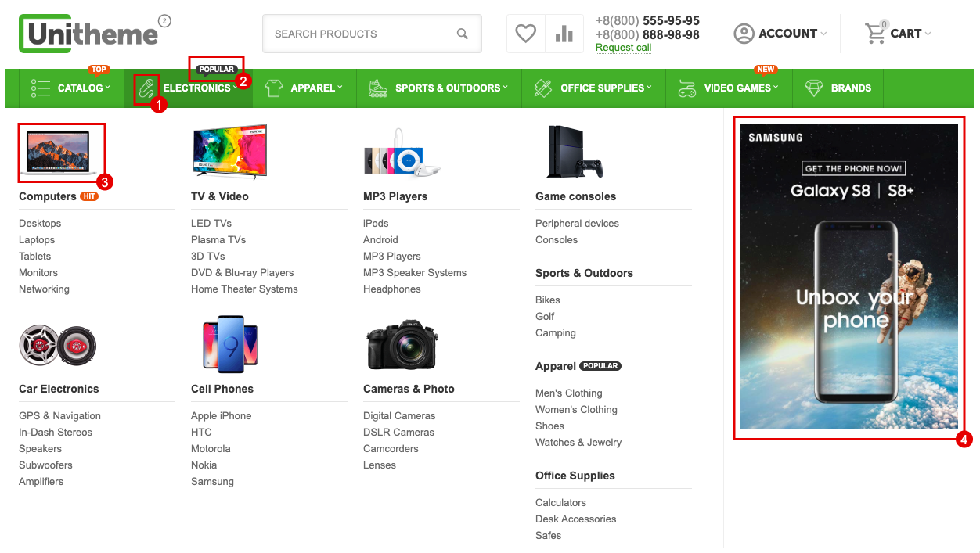Viewport: 980px width, 553px height.
Task: Open the Game consoles heading
Action: (575, 196)
